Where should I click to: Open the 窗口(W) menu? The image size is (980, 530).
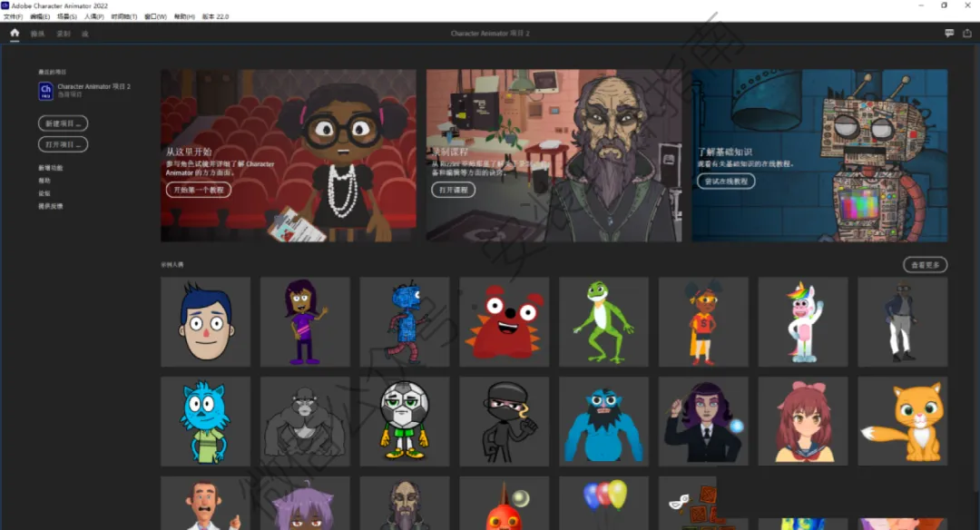pyautogui.click(x=156, y=17)
